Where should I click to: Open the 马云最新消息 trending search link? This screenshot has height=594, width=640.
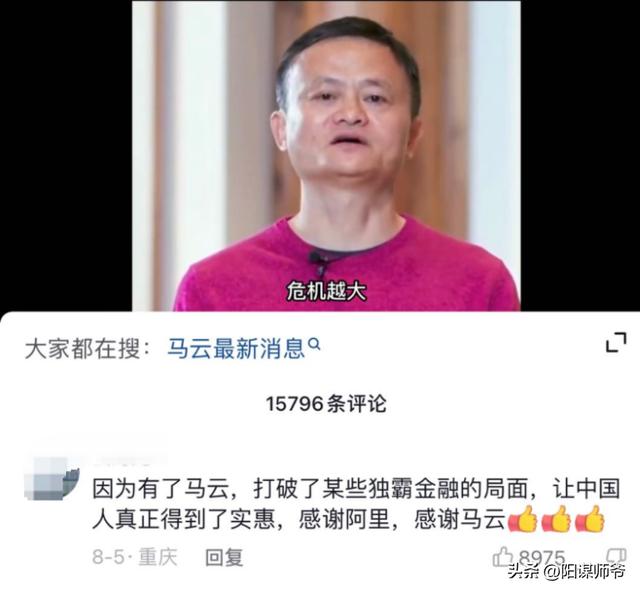(236, 348)
